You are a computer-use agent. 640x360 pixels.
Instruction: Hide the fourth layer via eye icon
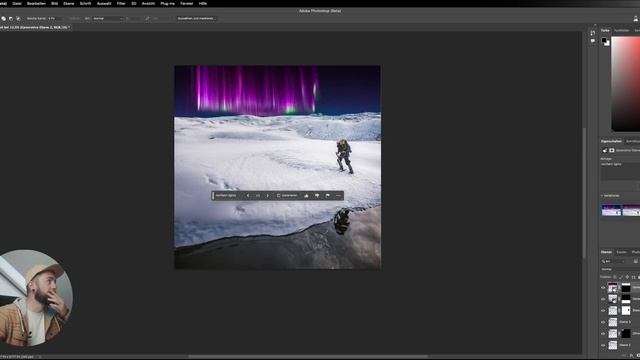tap(603, 322)
